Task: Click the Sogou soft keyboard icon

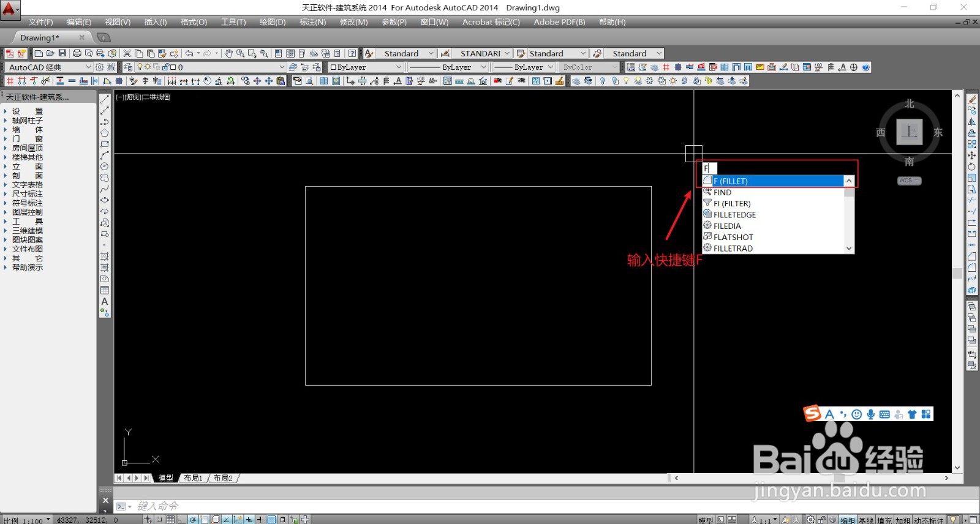Action: (x=884, y=414)
